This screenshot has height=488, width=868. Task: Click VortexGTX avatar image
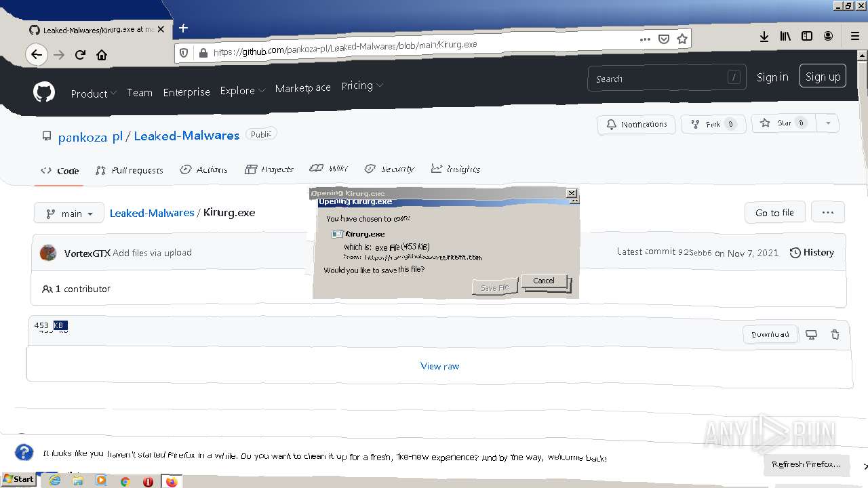click(48, 253)
